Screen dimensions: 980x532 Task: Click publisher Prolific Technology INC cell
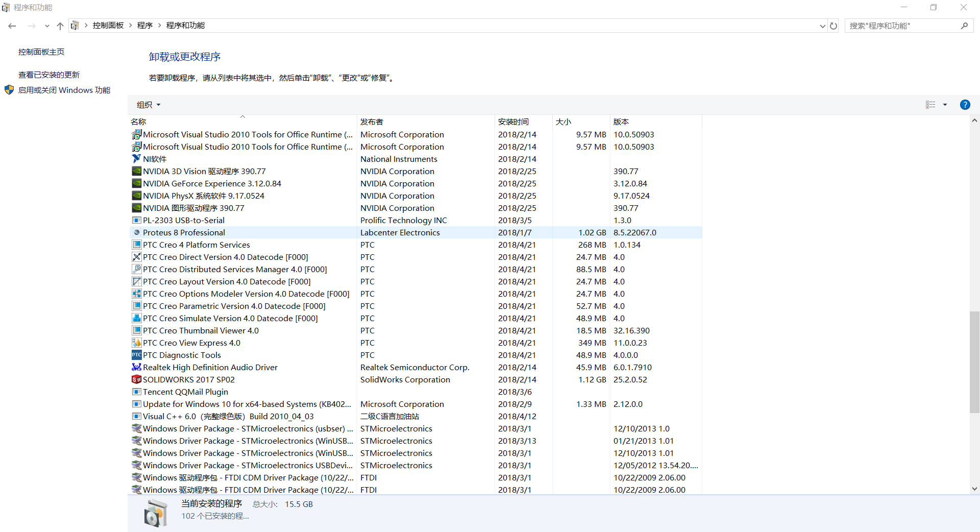click(x=403, y=220)
